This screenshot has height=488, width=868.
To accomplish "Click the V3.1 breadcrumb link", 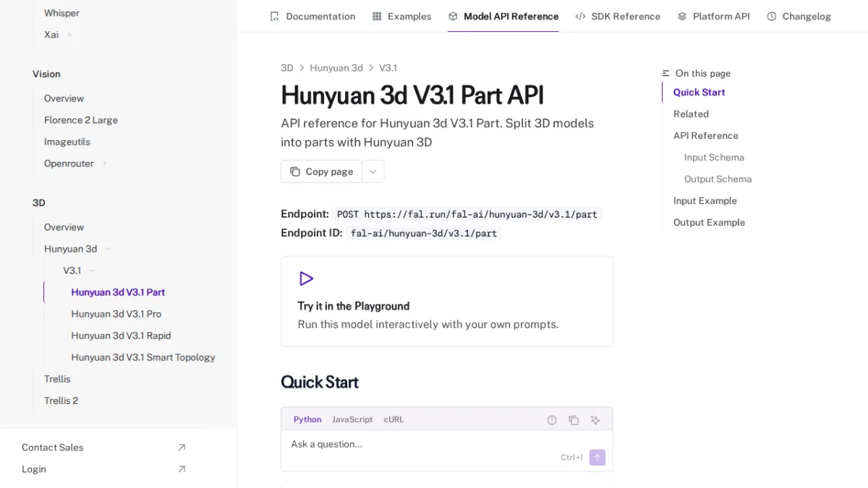I will [x=388, y=68].
